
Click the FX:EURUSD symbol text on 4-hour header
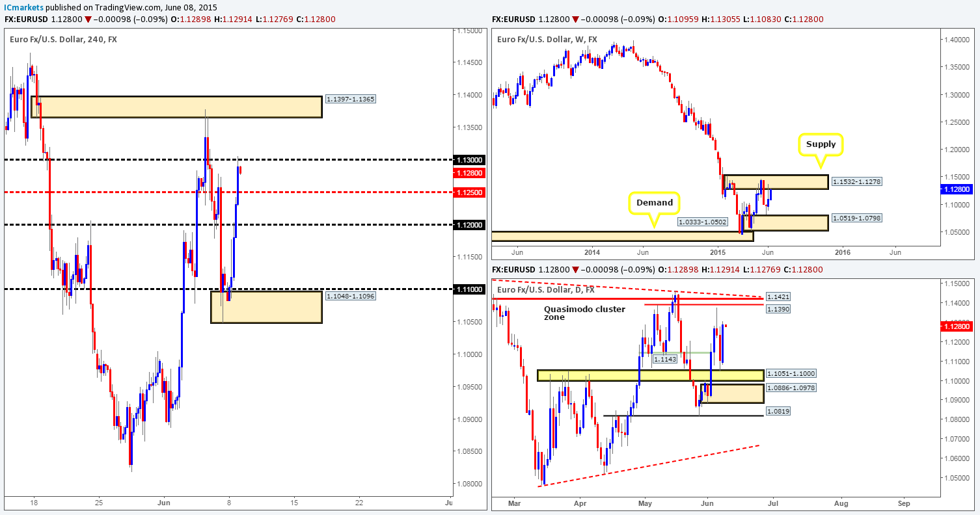26,20
